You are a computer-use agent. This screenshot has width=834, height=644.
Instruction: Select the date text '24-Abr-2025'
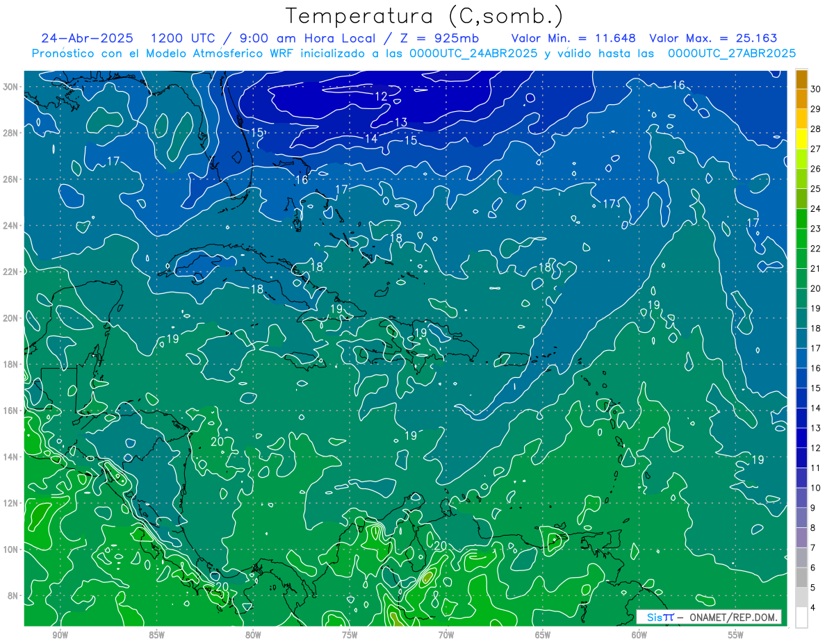coord(87,38)
